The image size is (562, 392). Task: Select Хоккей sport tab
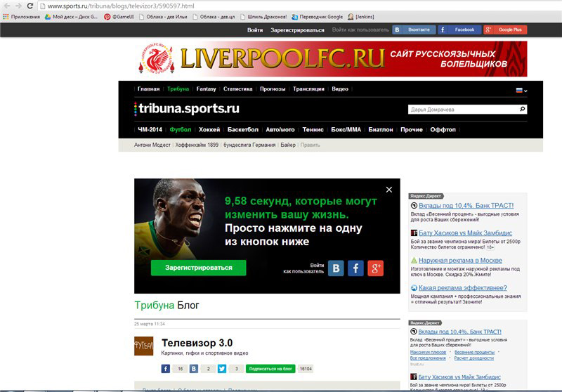209,130
